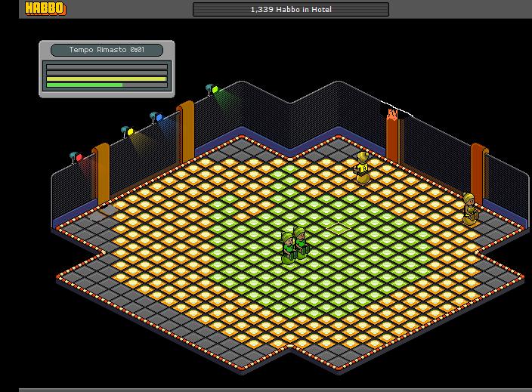Click the red spotlight on the wall
The width and height of the screenshot is (532, 392).
pyautogui.click(x=76, y=157)
